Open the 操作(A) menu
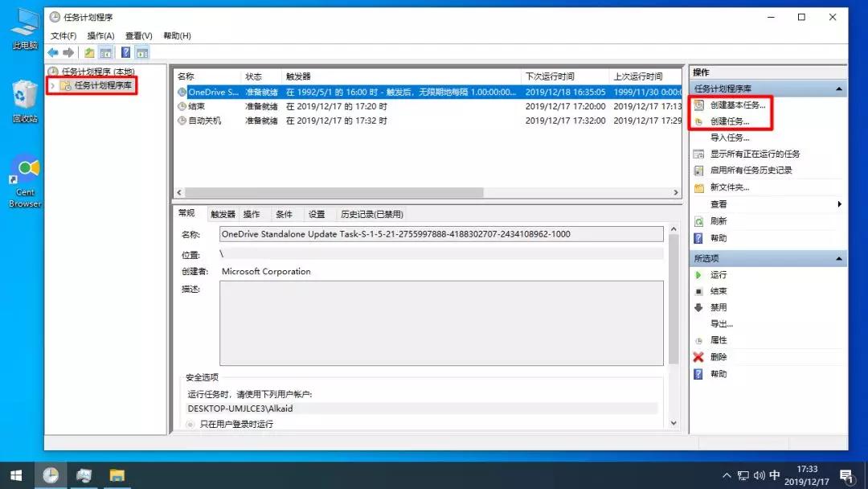The image size is (868, 489). click(100, 35)
